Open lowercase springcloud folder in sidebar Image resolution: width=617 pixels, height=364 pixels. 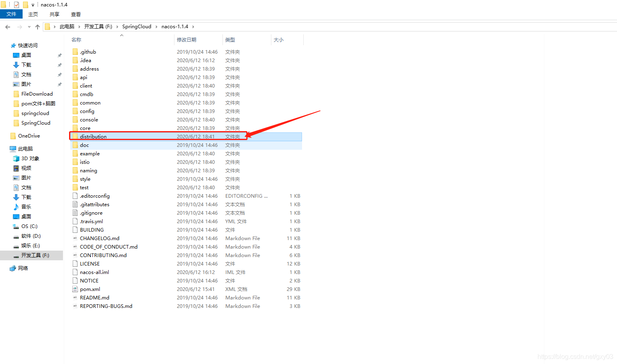(x=35, y=113)
